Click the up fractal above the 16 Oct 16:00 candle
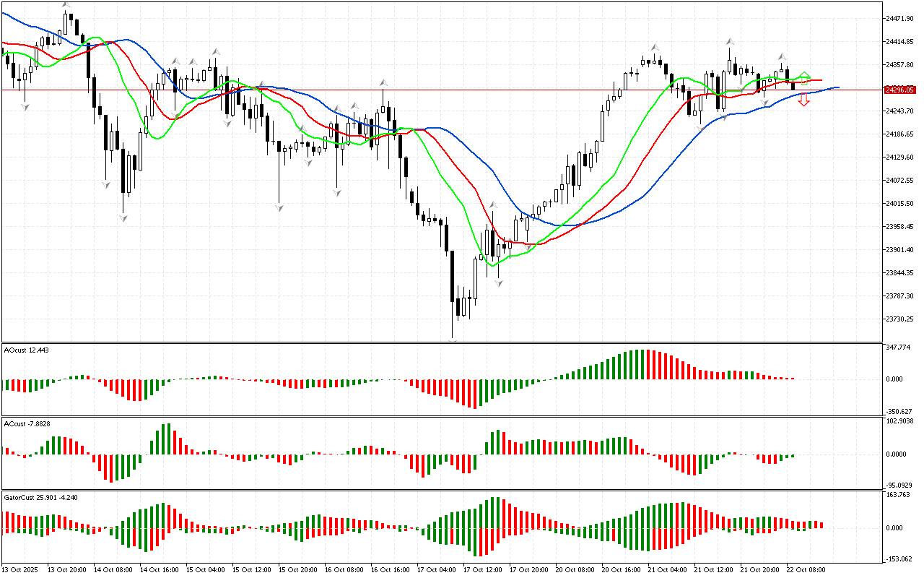Viewport: 924px width, 578px height. tap(383, 83)
